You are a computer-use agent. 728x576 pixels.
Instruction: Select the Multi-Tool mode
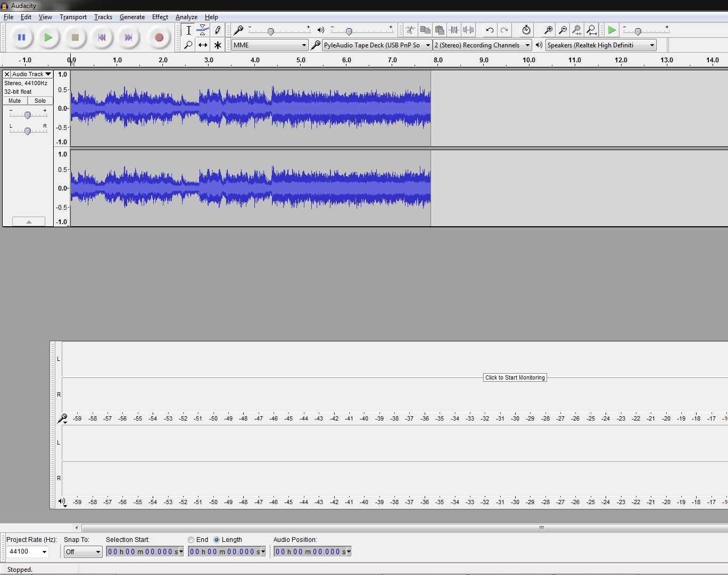(218, 45)
